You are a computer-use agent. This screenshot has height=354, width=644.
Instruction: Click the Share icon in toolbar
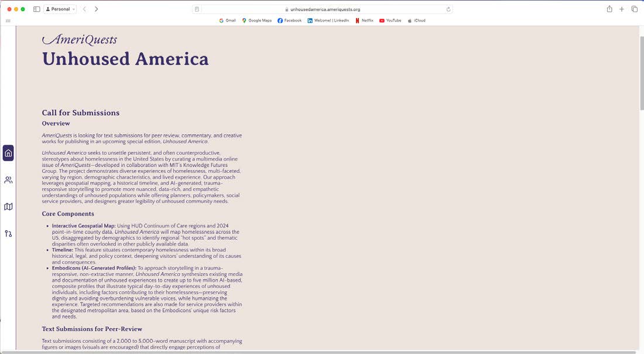609,9
